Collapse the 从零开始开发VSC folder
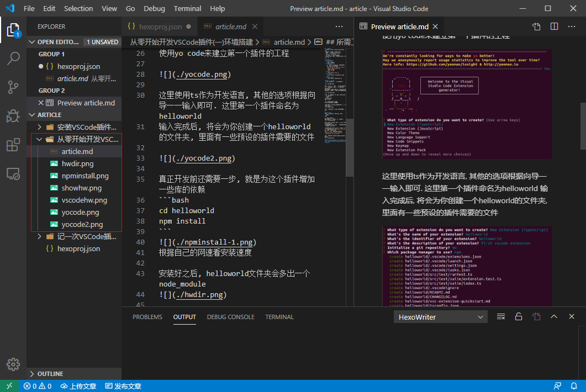Screen dimensions: 586x392 [74, 139]
